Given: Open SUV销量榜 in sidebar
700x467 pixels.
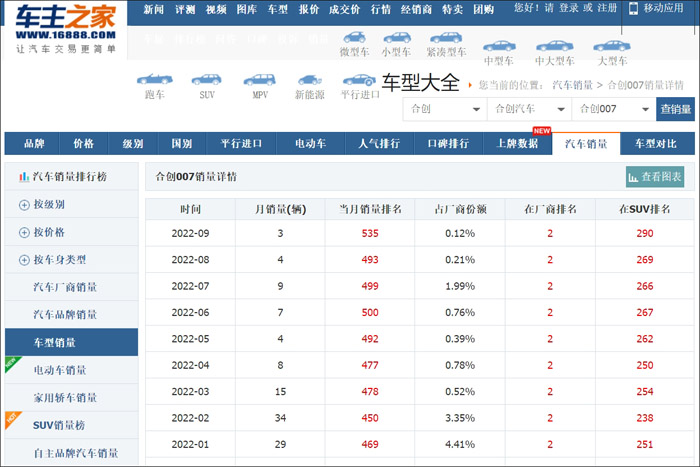Looking at the screenshot, I should pos(59,425).
